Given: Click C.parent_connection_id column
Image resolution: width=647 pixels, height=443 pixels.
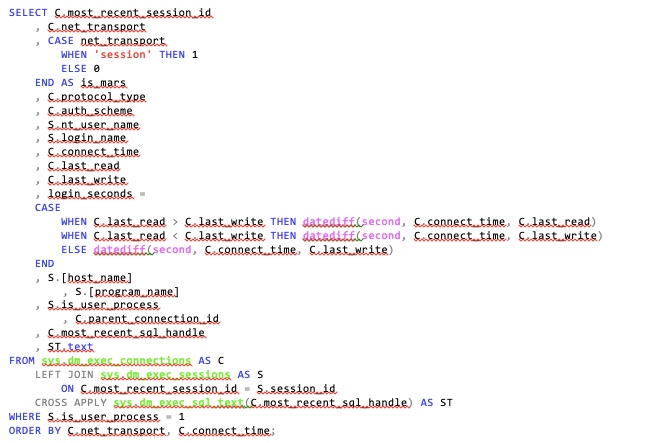Looking at the screenshot, I should coord(147,319).
